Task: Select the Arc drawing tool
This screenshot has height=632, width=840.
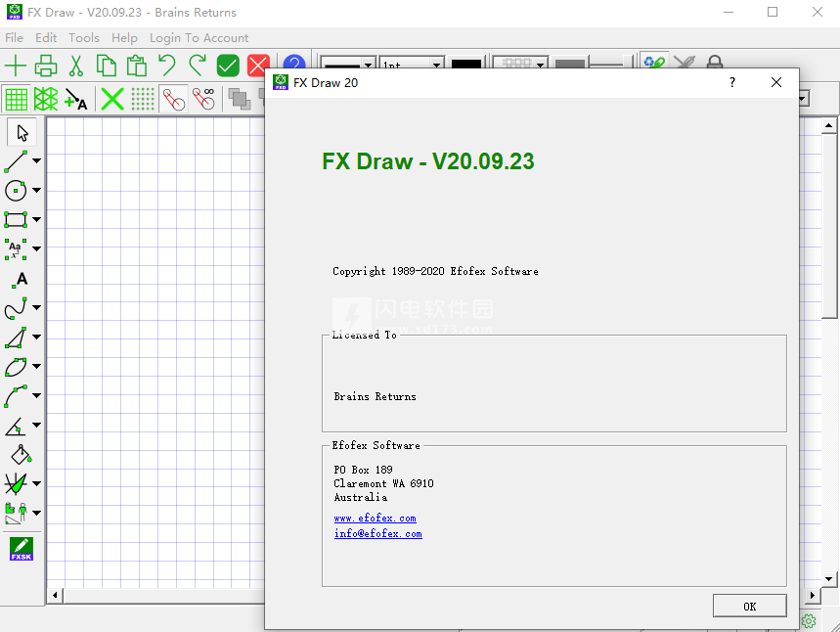Action: [x=16, y=396]
